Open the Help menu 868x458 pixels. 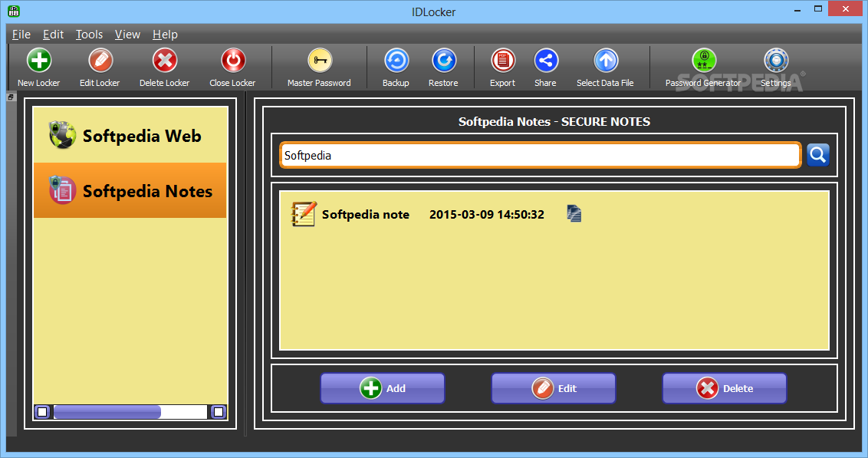pos(165,35)
